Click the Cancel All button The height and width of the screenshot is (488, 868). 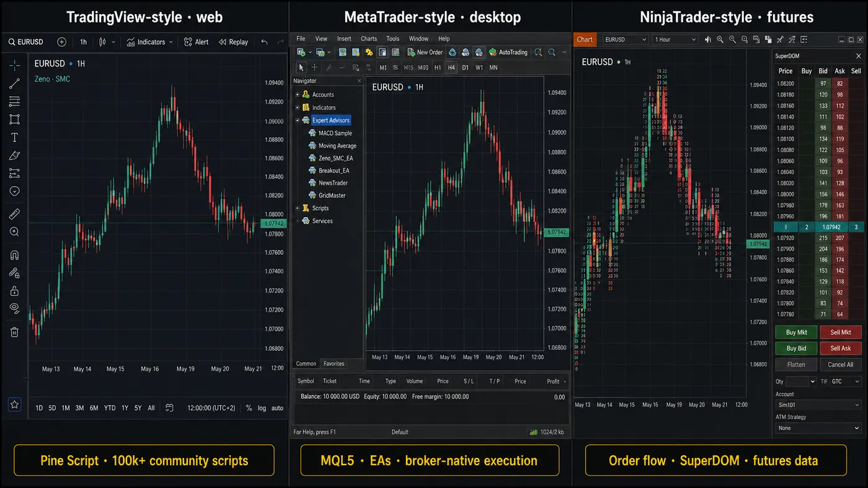[x=841, y=365]
